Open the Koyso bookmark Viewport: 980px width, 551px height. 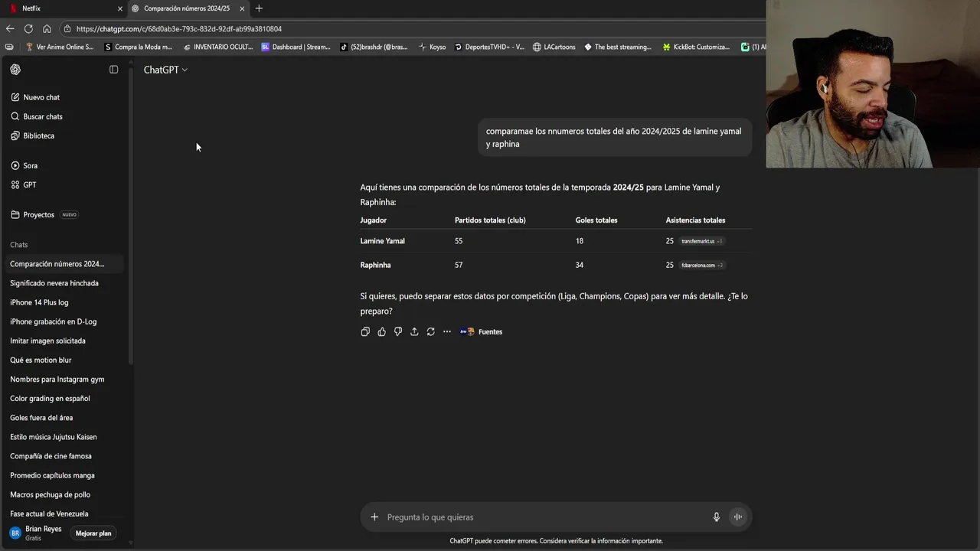(x=432, y=47)
